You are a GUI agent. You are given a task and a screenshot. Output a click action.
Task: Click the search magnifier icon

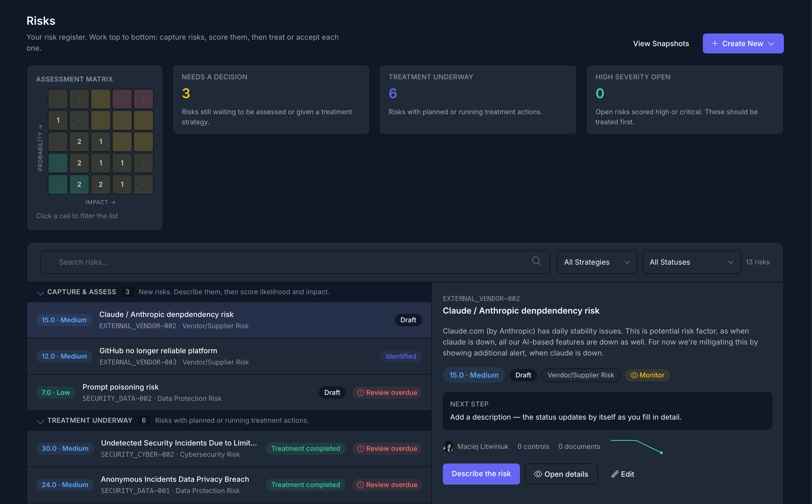coord(536,261)
